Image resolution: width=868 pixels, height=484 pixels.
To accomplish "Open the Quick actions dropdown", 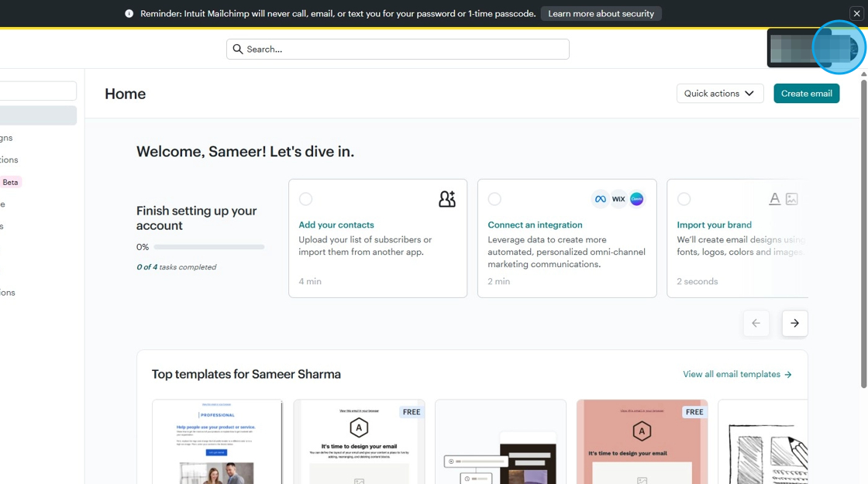I will (x=720, y=94).
